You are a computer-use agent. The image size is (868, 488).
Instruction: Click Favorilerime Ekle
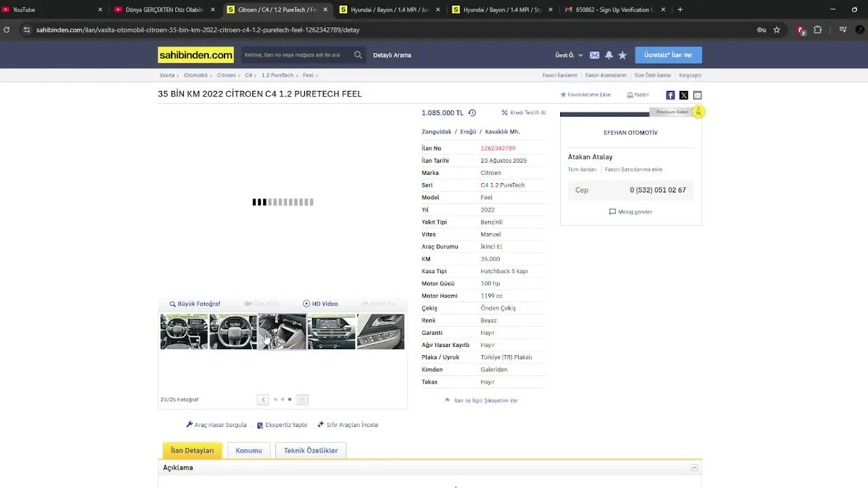[585, 95]
